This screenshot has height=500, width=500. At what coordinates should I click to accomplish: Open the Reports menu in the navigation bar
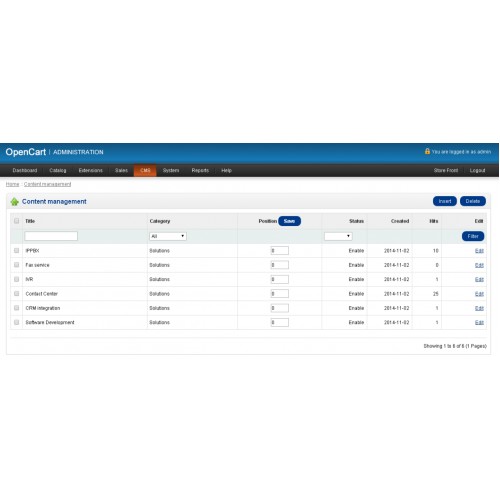(200, 170)
